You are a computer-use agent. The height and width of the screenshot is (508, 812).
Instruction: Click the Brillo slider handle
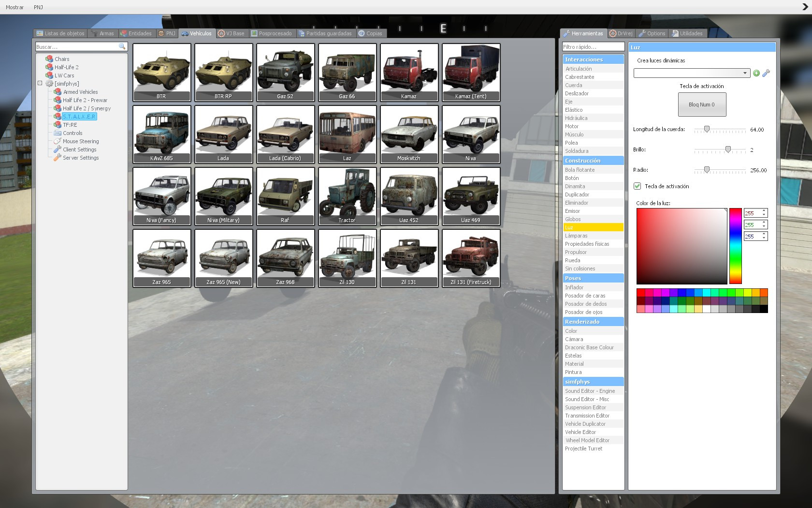coord(728,150)
